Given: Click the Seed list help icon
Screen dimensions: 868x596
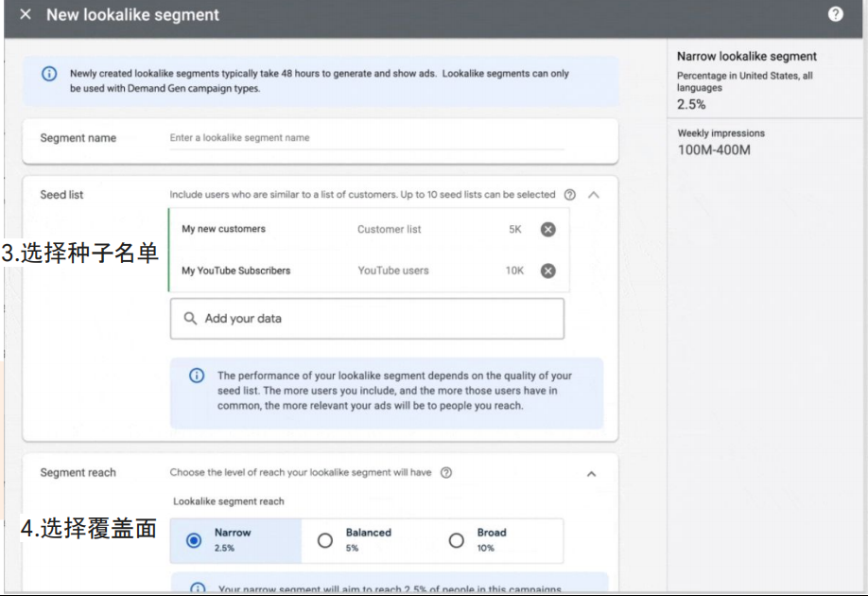Looking at the screenshot, I should 569,195.
